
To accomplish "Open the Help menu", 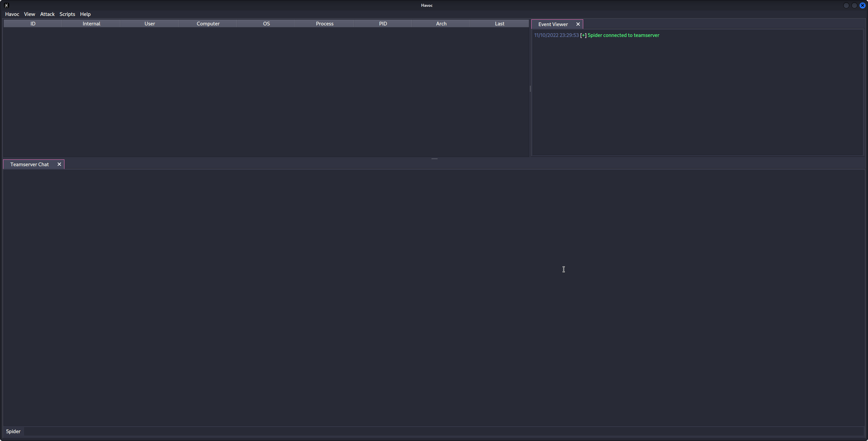I will (x=85, y=14).
